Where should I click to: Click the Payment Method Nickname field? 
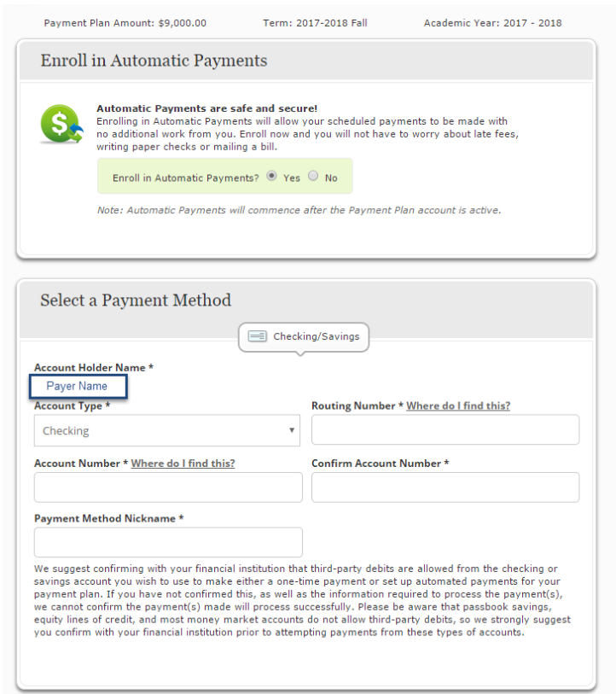[x=168, y=542]
